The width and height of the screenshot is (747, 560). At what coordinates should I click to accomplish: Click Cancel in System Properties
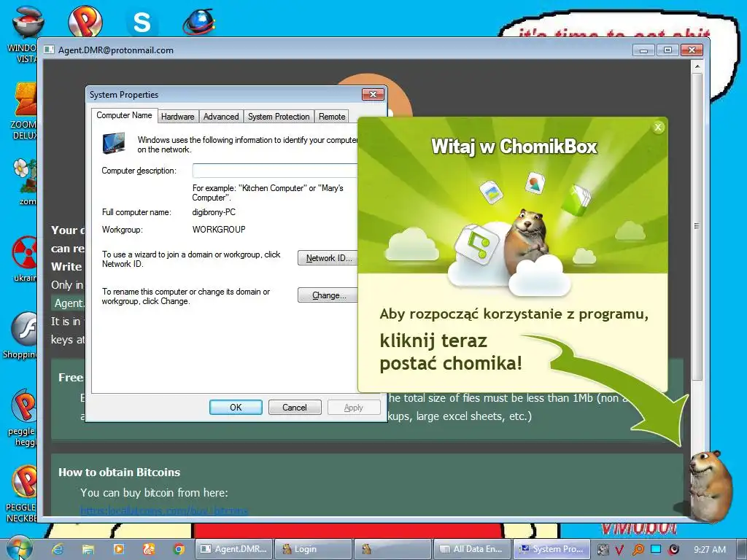click(295, 407)
